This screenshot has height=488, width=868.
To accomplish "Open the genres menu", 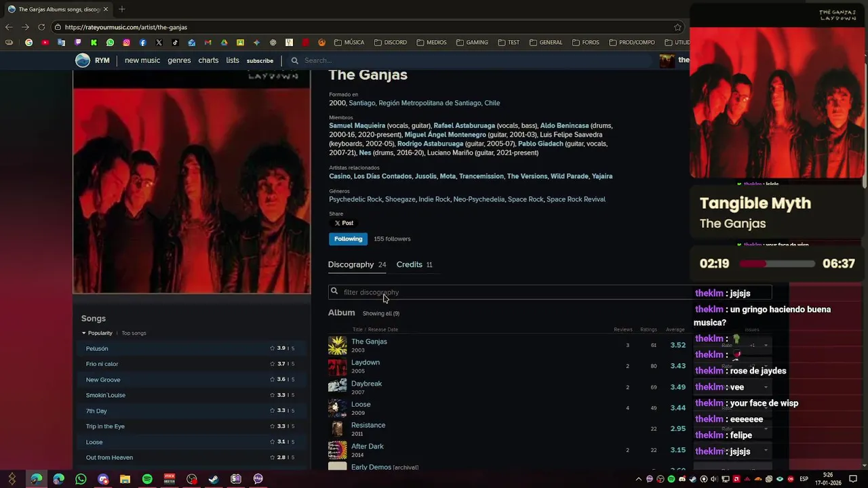I will coord(179,60).
